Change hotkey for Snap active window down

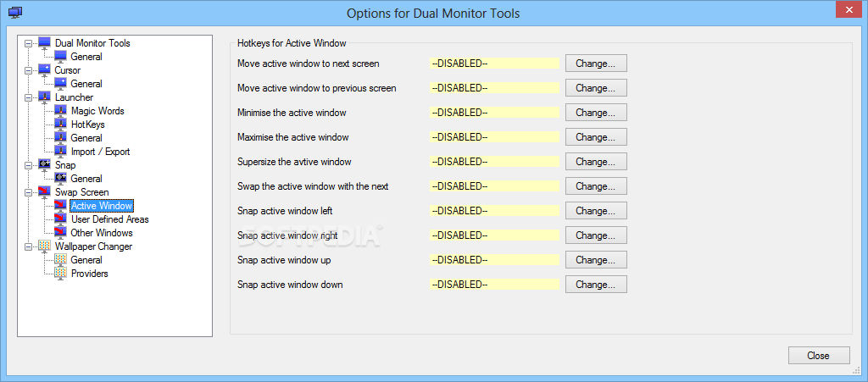tap(596, 285)
